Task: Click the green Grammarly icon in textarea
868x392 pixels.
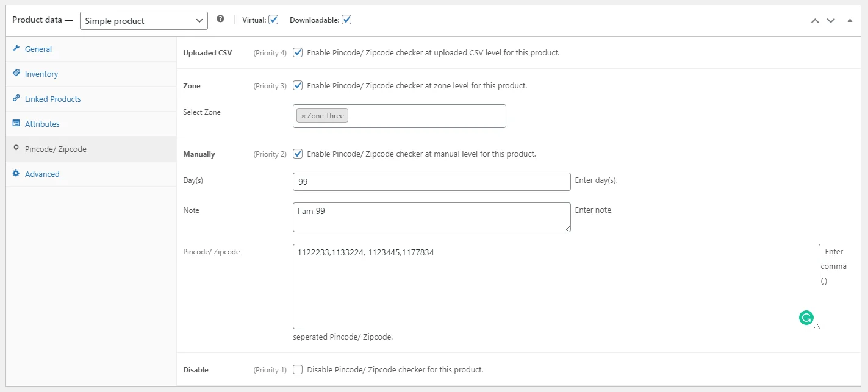Action: pyautogui.click(x=806, y=317)
